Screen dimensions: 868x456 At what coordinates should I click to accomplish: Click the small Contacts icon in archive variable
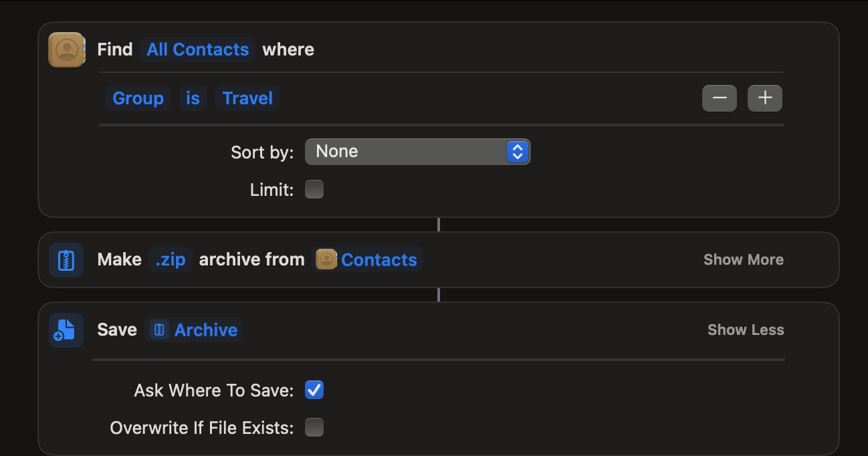click(x=326, y=259)
